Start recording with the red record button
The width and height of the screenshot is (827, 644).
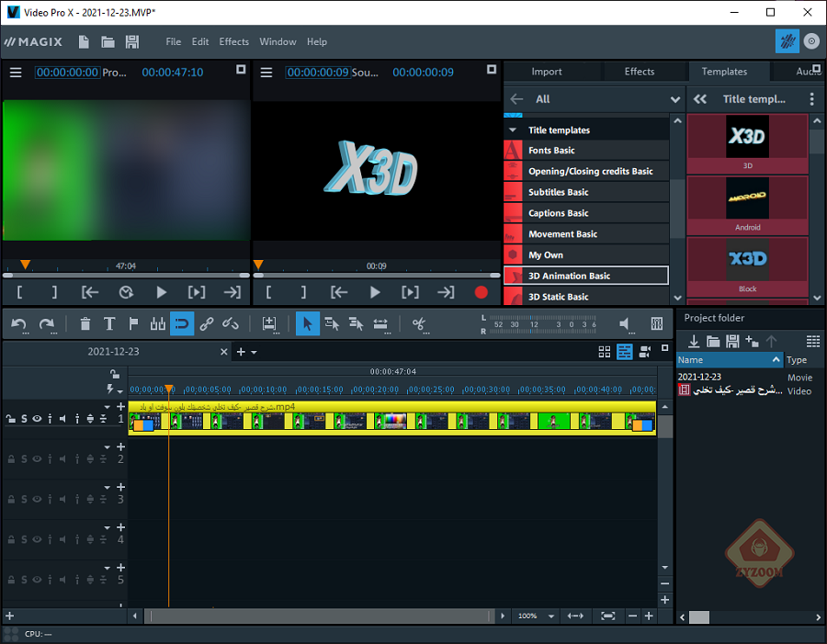click(481, 292)
